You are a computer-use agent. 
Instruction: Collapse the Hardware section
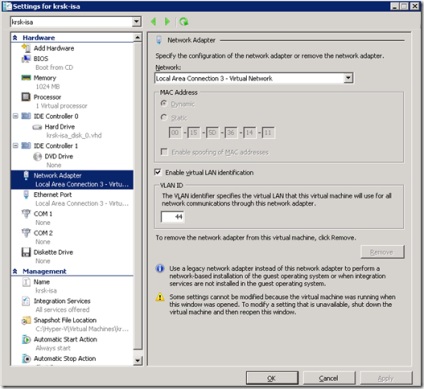[x=15, y=38]
